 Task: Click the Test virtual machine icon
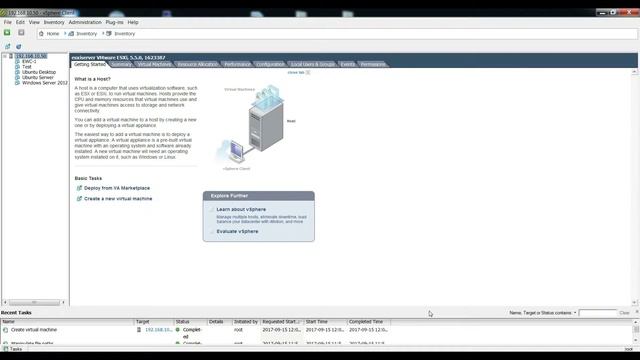tap(17, 67)
